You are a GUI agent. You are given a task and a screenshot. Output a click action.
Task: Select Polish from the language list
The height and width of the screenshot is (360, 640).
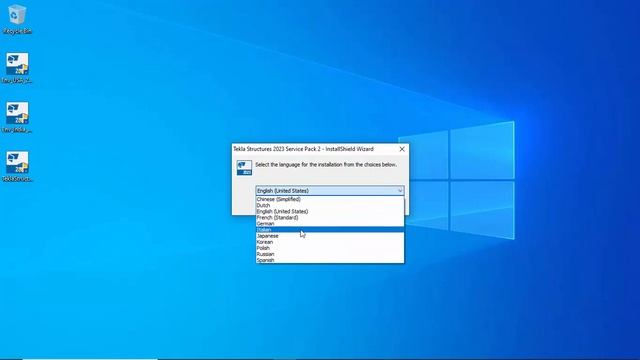point(330,248)
